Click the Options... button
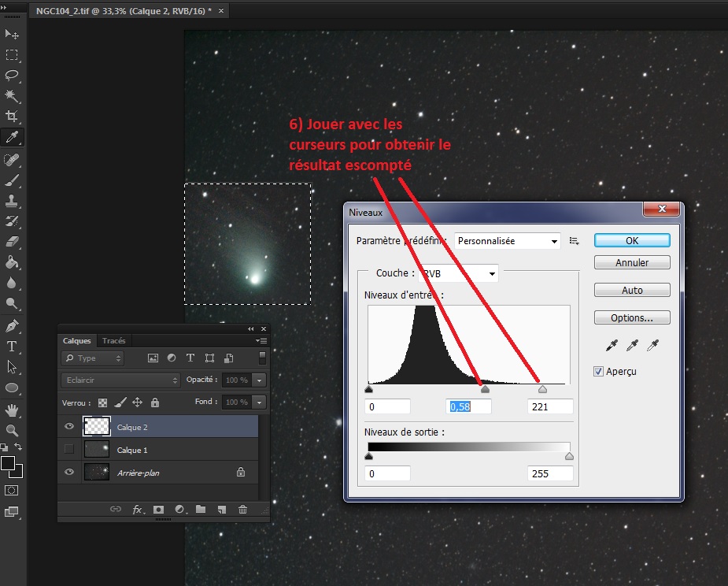The image size is (728, 586). [632, 318]
